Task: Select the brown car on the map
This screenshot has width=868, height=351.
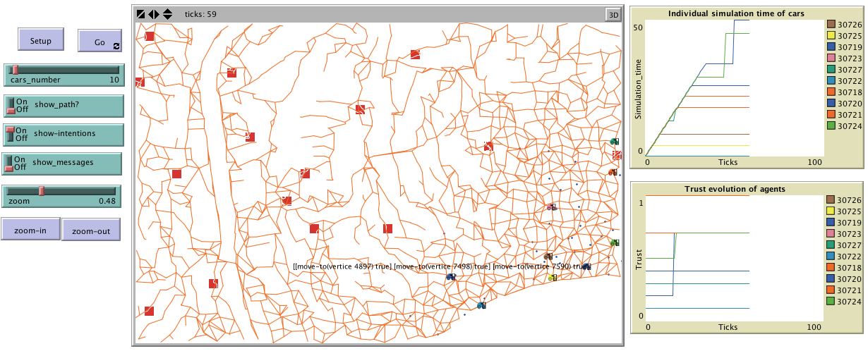Action: (548, 257)
